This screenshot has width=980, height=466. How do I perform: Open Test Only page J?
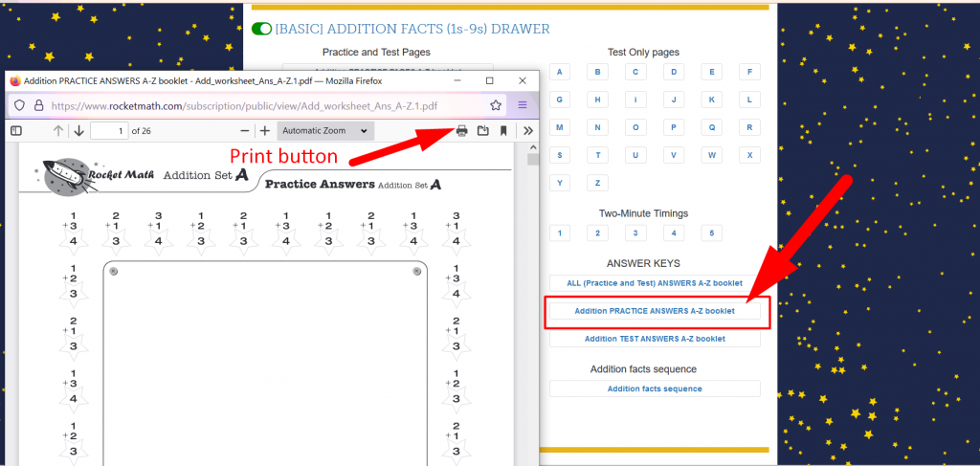tap(674, 100)
